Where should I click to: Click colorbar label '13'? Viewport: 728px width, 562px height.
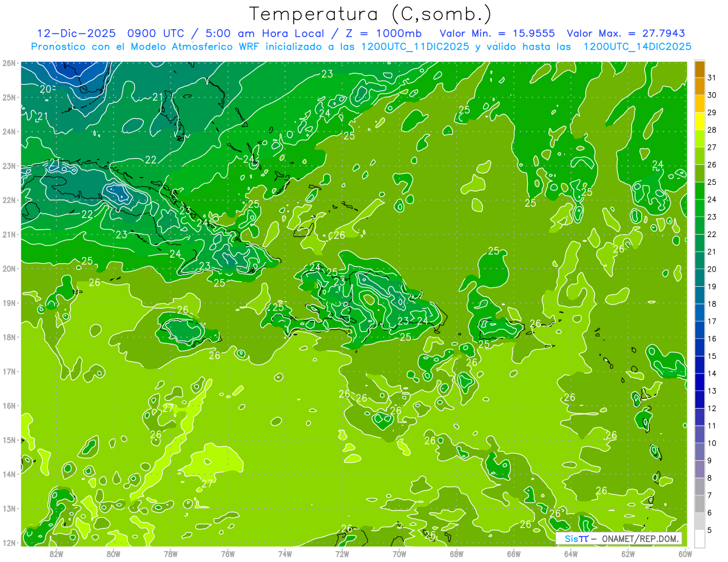click(x=712, y=391)
